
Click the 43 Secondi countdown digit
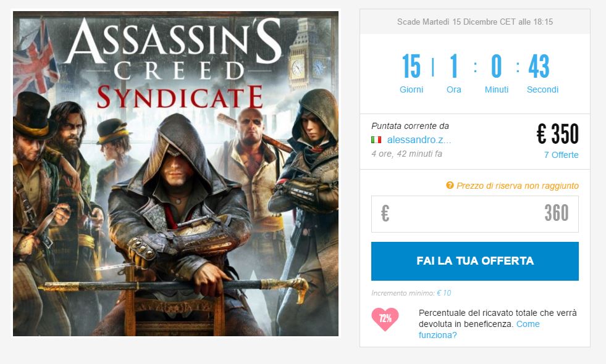pyautogui.click(x=539, y=67)
